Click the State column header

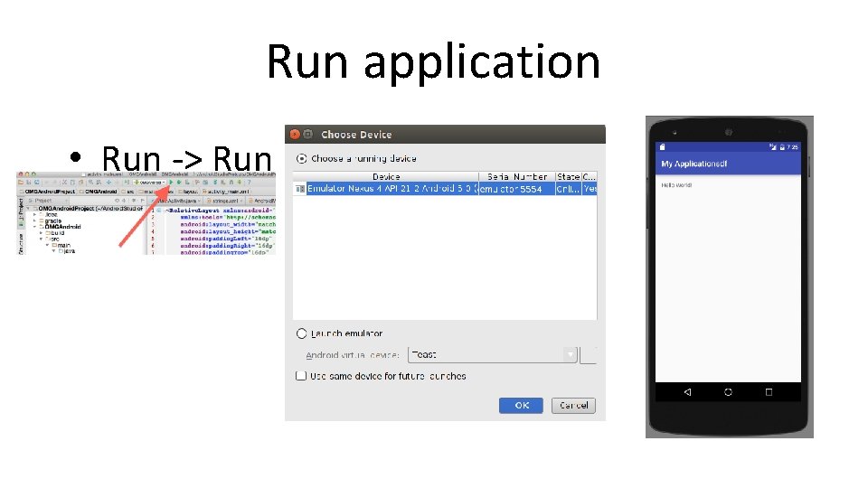(569, 177)
